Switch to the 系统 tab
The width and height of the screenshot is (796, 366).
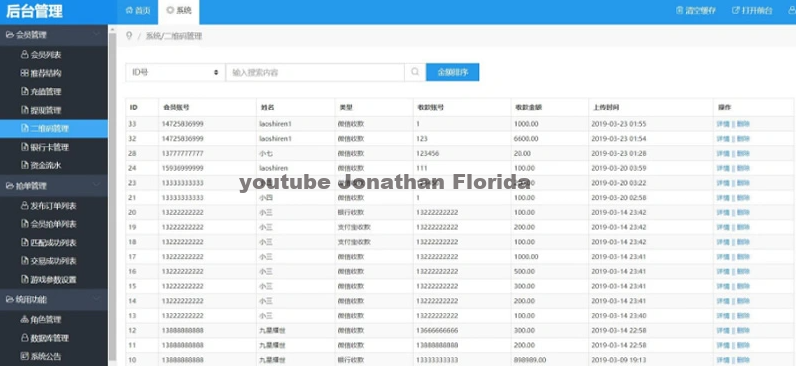point(179,10)
